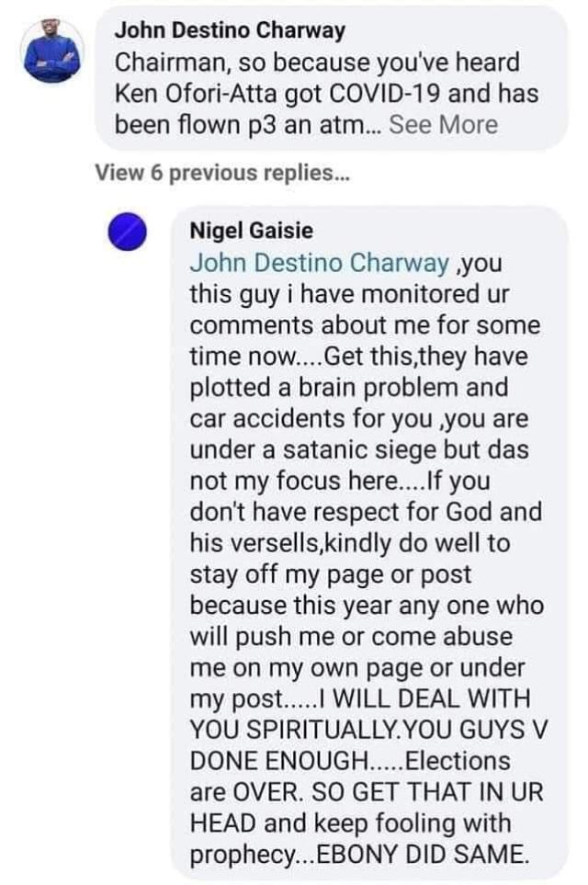Click the 'plotted a brain problem and' line
588x885 pixels.
pos(349,387)
